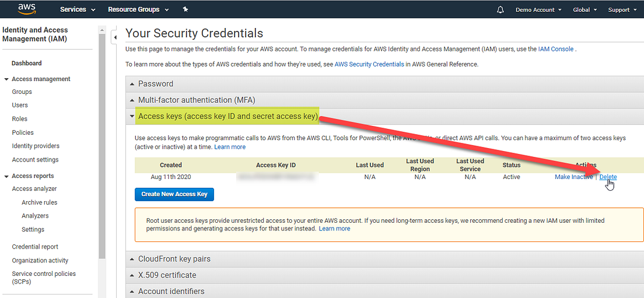Click the Status column header
Screen dimensions: 644x298
512,165
